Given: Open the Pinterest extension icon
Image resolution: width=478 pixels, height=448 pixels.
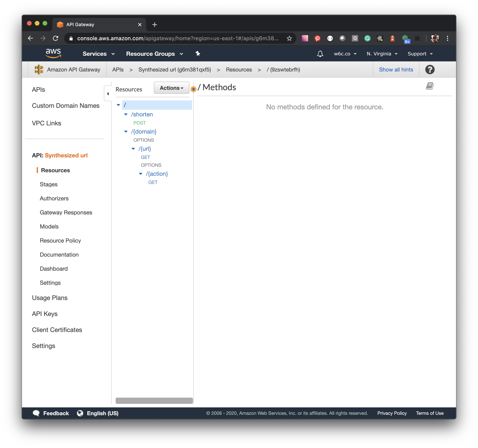Looking at the screenshot, I should click(x=317, y=38).
